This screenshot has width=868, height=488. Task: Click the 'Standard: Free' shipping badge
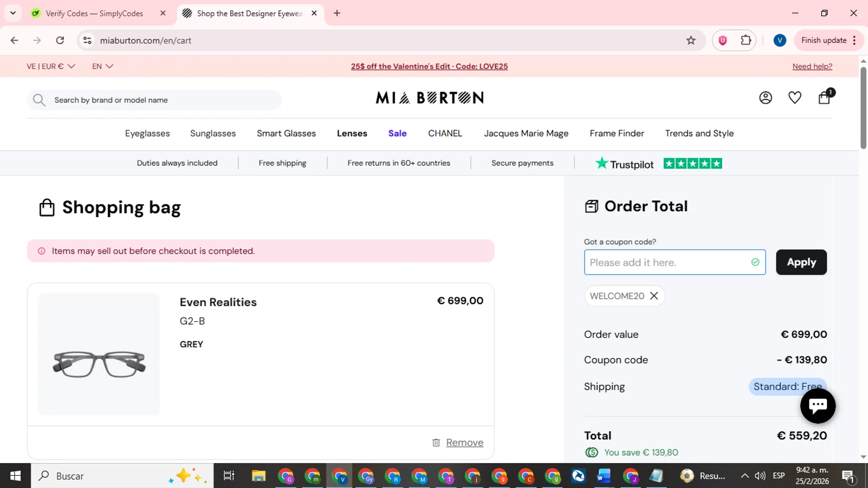tap(788, 387)
